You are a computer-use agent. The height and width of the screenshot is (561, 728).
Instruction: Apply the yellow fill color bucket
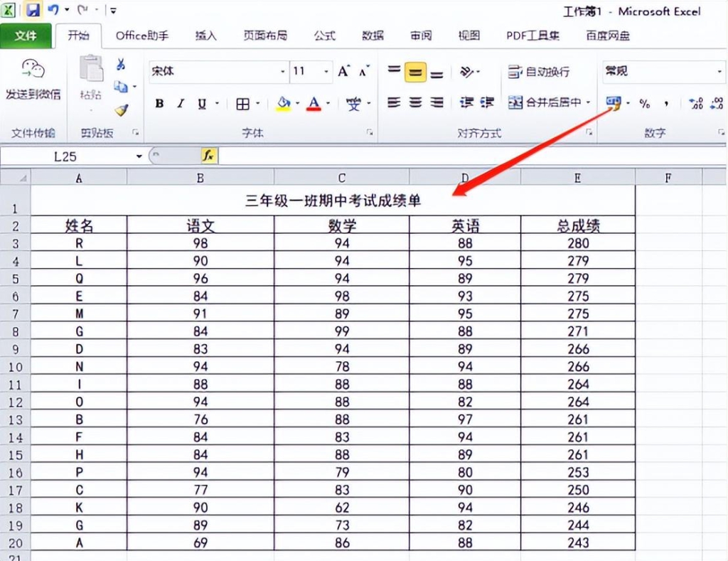[x=283, y=104]
